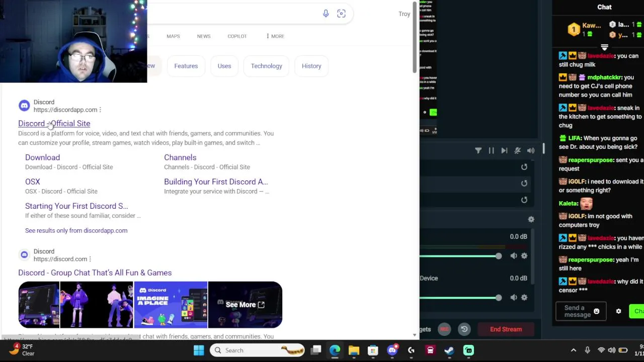Open the three-dot menu next to discordapp.com URL

point(100,110)
